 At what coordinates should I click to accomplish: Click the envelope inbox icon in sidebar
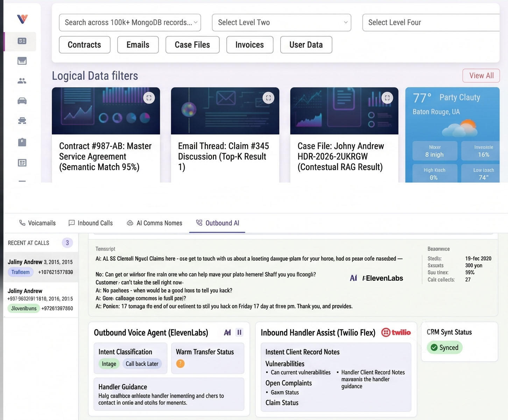pos(22,61)
